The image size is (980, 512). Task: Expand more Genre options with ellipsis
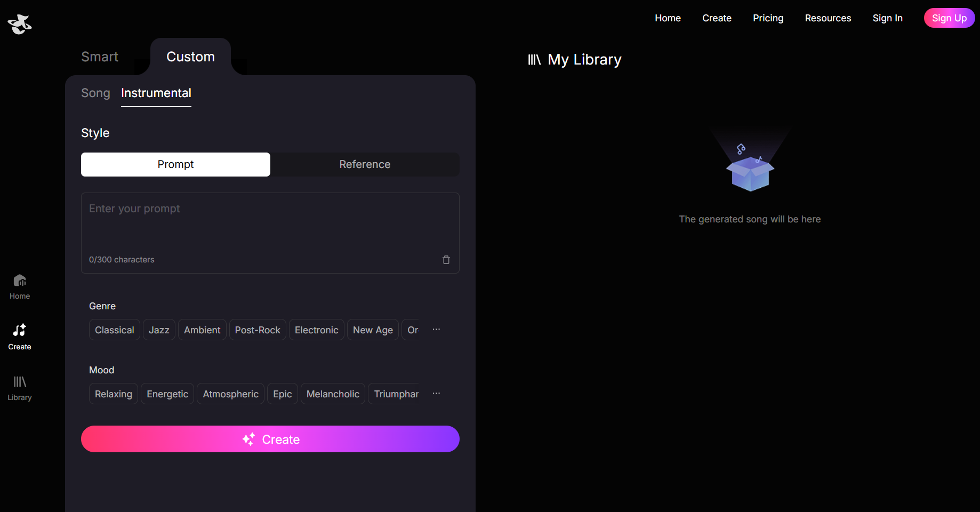436,330
